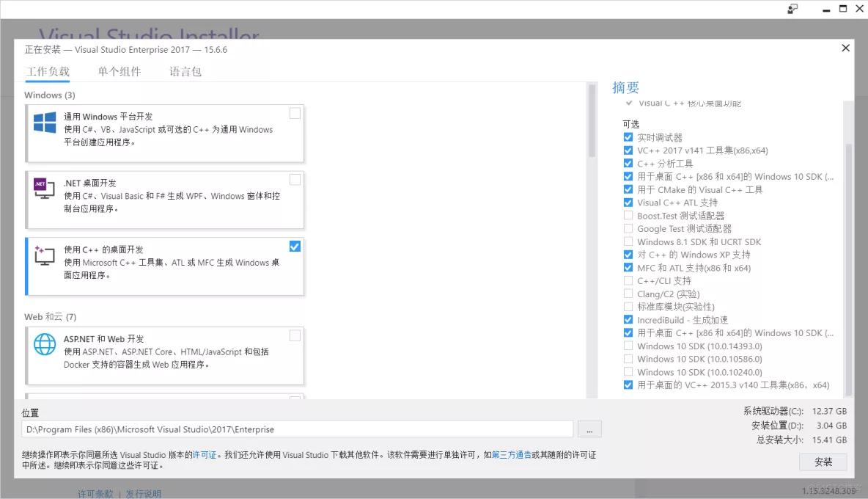
Task: Switch to the 单个组件 tab
Action: coord(119,71)
